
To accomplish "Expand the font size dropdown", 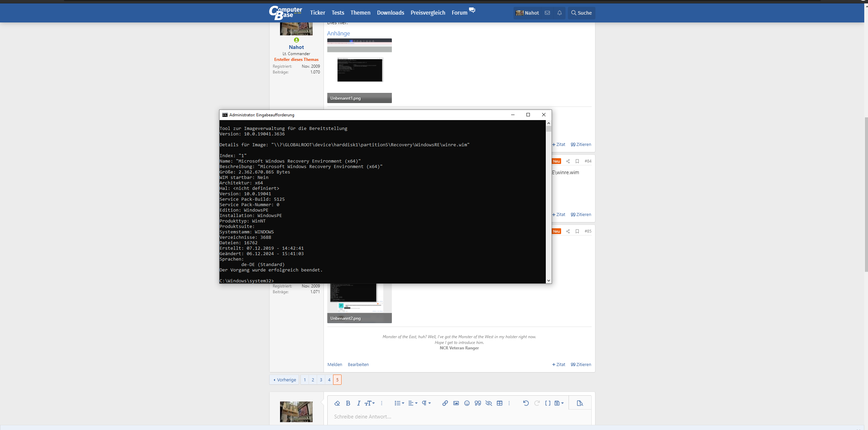I will (x=370, y=403).
